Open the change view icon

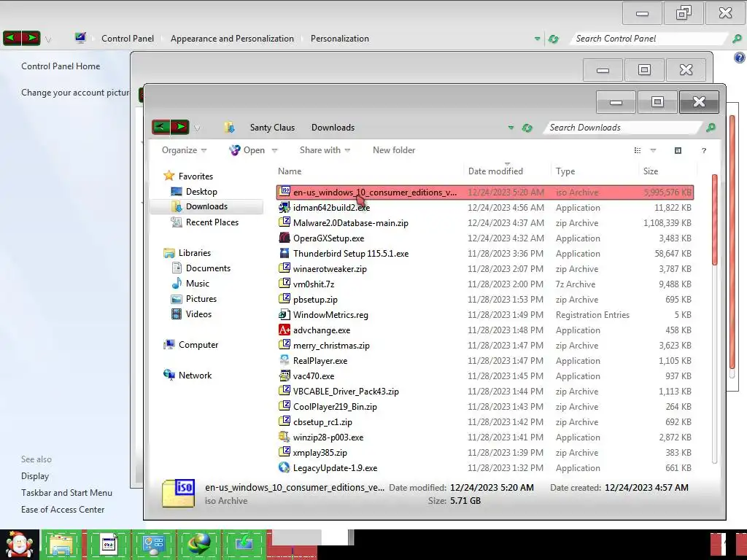(x=638, y=150)
